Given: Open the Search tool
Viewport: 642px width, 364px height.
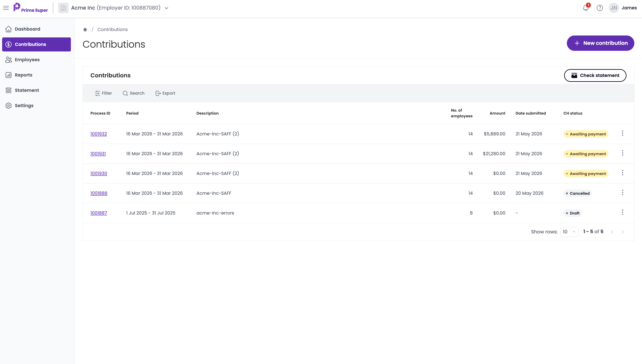Looking at the screenshot, I should click(133, 93).
